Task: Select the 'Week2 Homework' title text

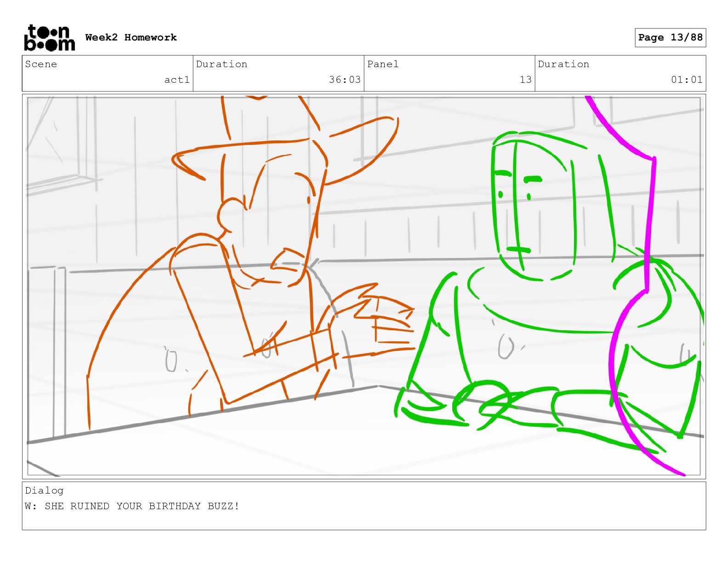Action: click(131, 37)
